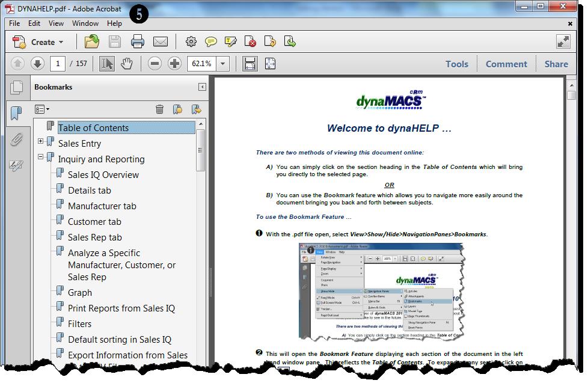The width and height of the screenshot is (588, 386).
Task: Select the Sales Entry bookmark
Action: click(x=79, y=143)
